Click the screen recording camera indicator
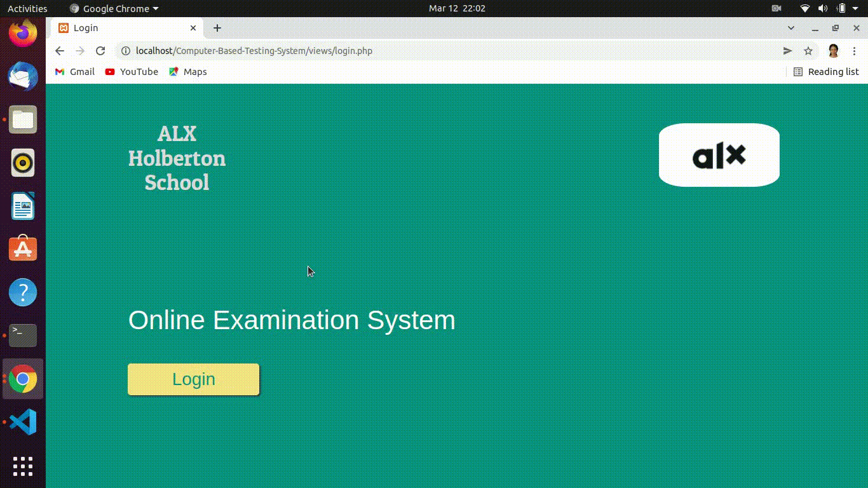Image resolution: width=868 pixels, height=488 pixels. (776, 8)
